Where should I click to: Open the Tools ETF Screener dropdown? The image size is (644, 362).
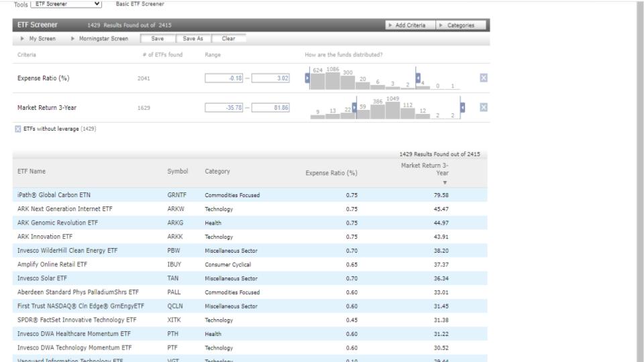coord(64,4)
